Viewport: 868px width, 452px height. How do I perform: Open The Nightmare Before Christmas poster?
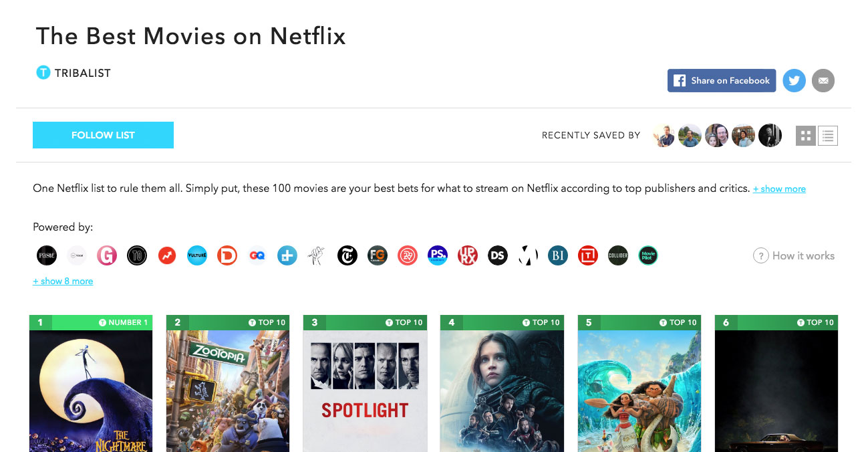tap(91, 390)
